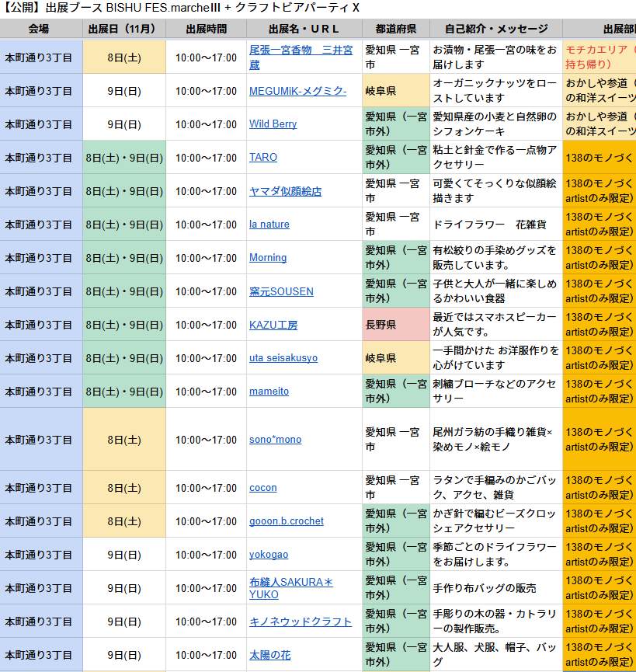This screenshot has height=672, width=636.
Task: Open the sono*mono link
Action: (275, 440)
